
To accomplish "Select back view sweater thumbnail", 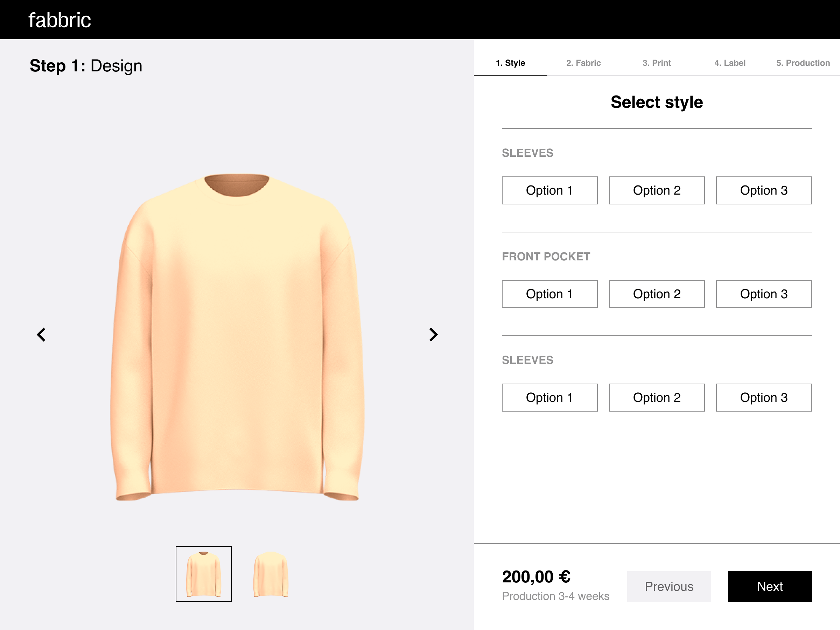I will coord(271,574).
